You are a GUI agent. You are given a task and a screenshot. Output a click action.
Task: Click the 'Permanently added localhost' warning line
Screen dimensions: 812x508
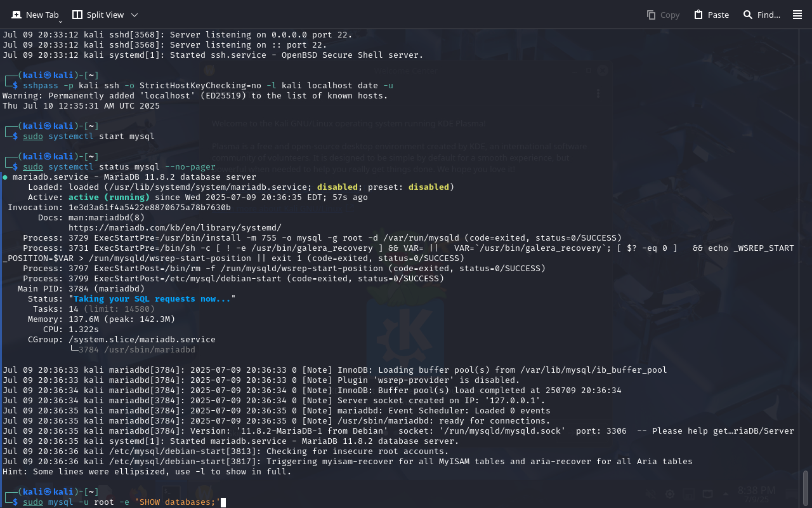tap(195, 95)
